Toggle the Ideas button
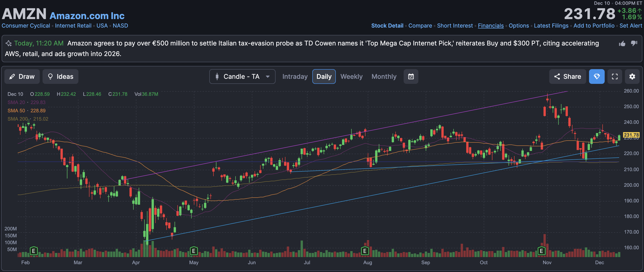The width and height of the screenshot is (644, 272). pyautogui.click(x=60, y=76)
